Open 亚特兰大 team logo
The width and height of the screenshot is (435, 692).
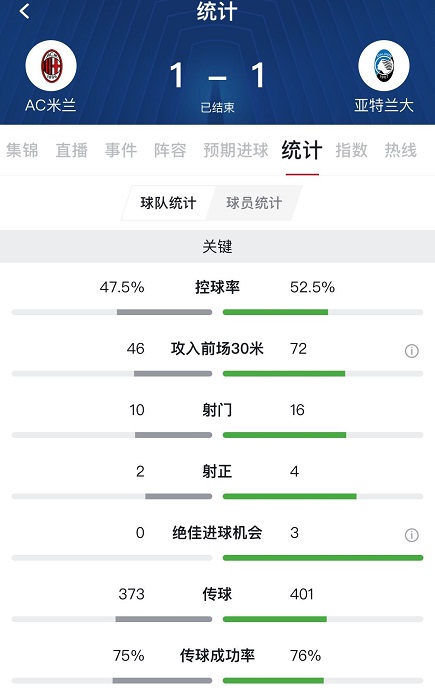(x=384, y=66)
